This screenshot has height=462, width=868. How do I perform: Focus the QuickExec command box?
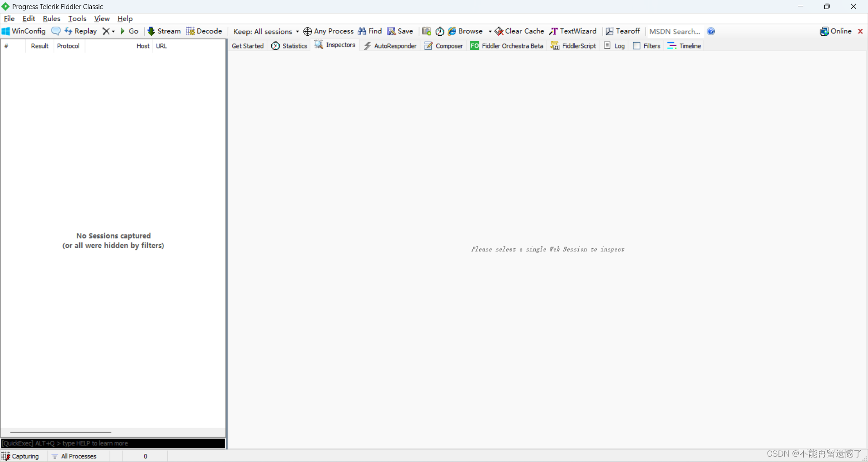click(x=113, y=443)
